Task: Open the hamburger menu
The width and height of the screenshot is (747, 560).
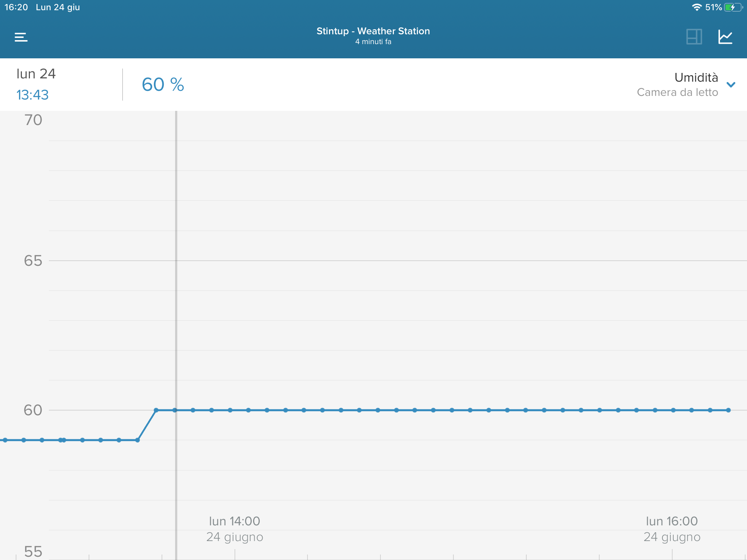Action: (x=21, y=37)
